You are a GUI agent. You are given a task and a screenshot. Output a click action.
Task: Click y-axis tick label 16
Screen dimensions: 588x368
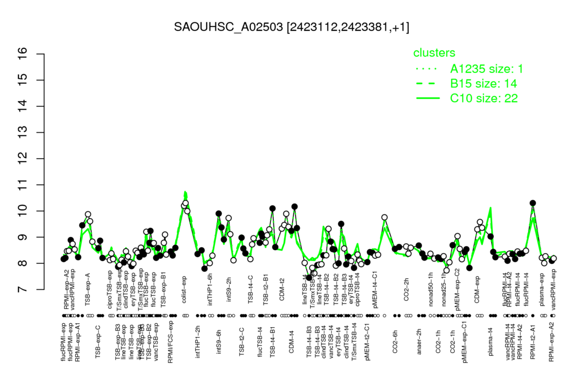point(22,54)
